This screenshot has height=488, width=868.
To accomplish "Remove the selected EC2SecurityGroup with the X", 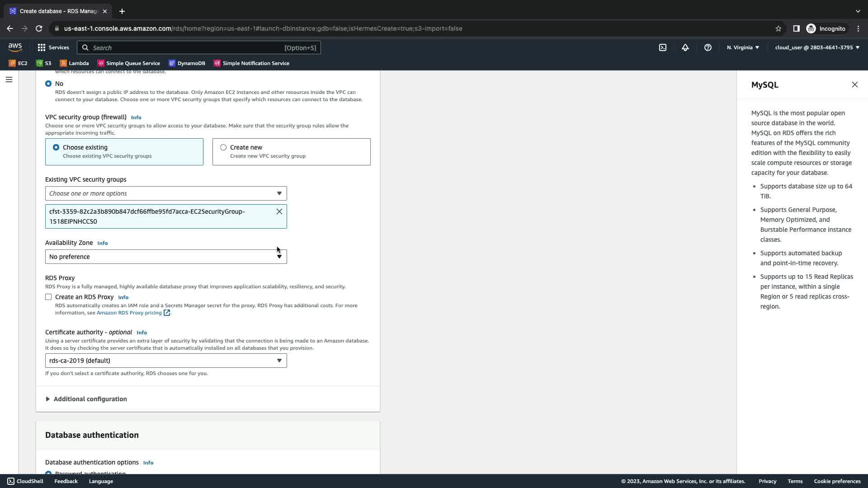I will coord(279,211).
